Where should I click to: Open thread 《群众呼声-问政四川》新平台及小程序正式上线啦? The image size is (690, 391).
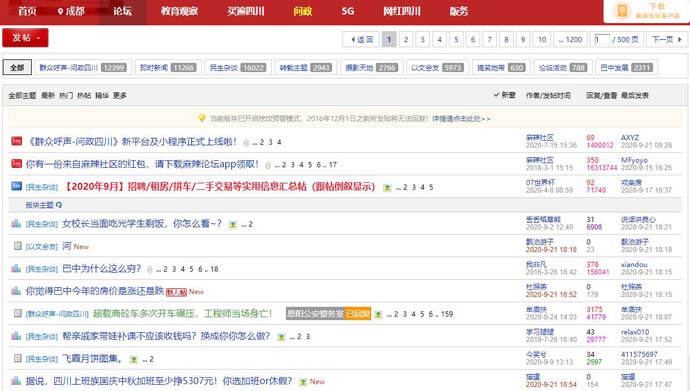132,142
